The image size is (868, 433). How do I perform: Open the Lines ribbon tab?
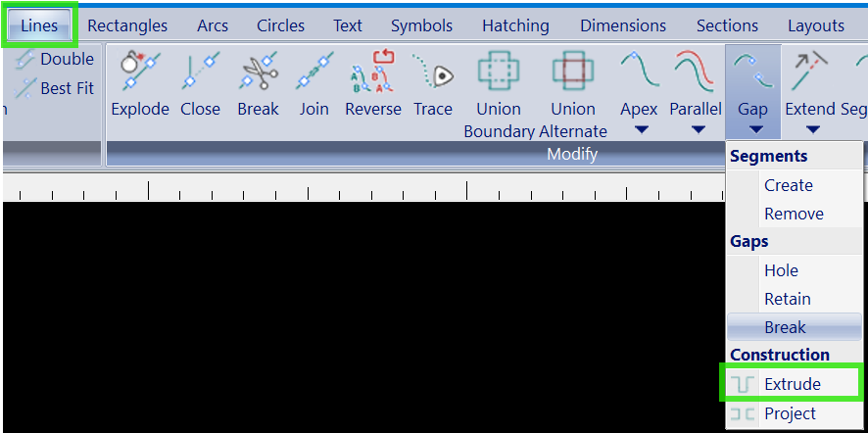[x=39, y=25]
